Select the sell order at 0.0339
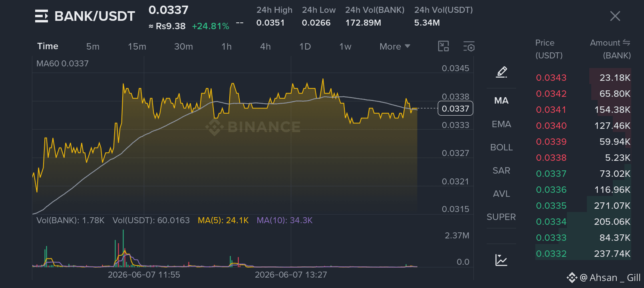Image resolution: width=644 pixels, height=288 pixels. click(x=583, y=142)
